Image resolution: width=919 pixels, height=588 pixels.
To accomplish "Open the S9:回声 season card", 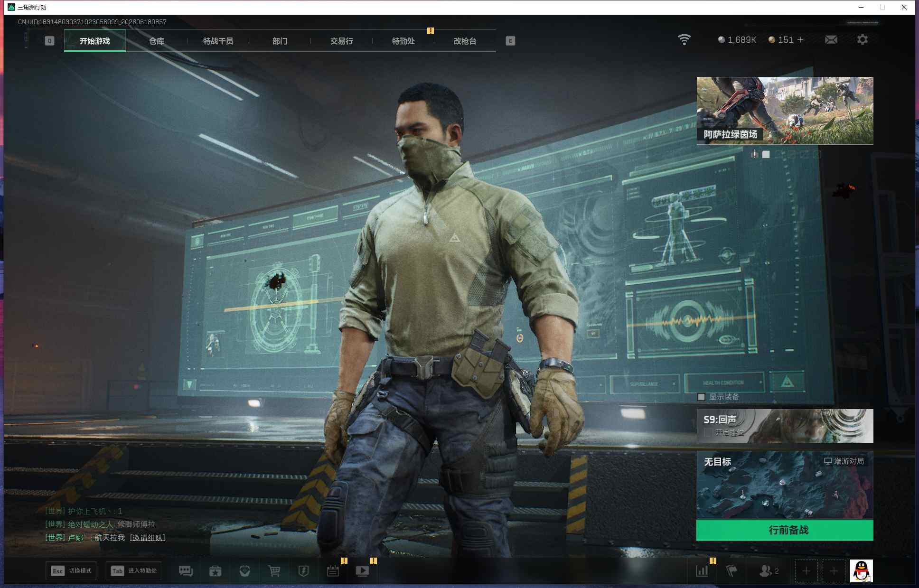I will (x=785, y=426).
